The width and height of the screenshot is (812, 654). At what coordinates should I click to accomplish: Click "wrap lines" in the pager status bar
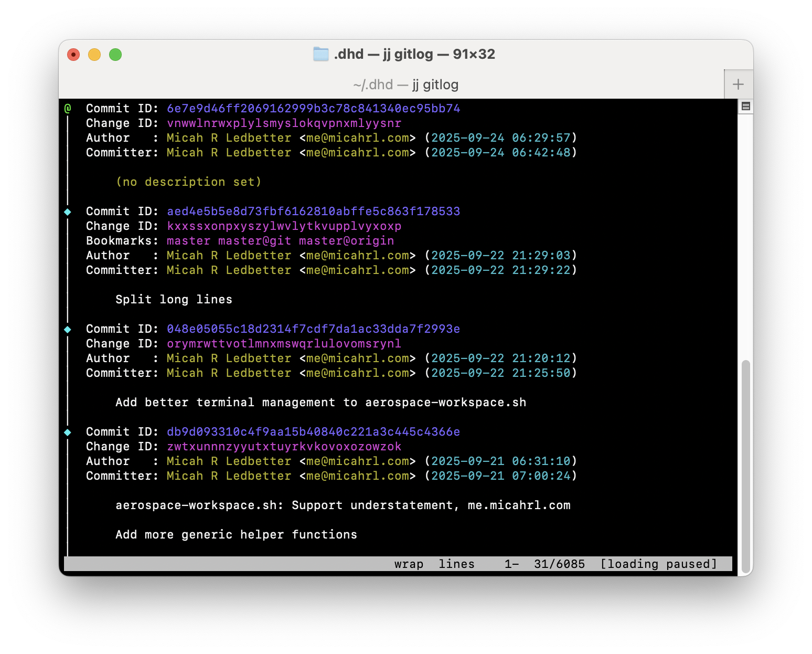pyautogui.click(x=434, y=564)
